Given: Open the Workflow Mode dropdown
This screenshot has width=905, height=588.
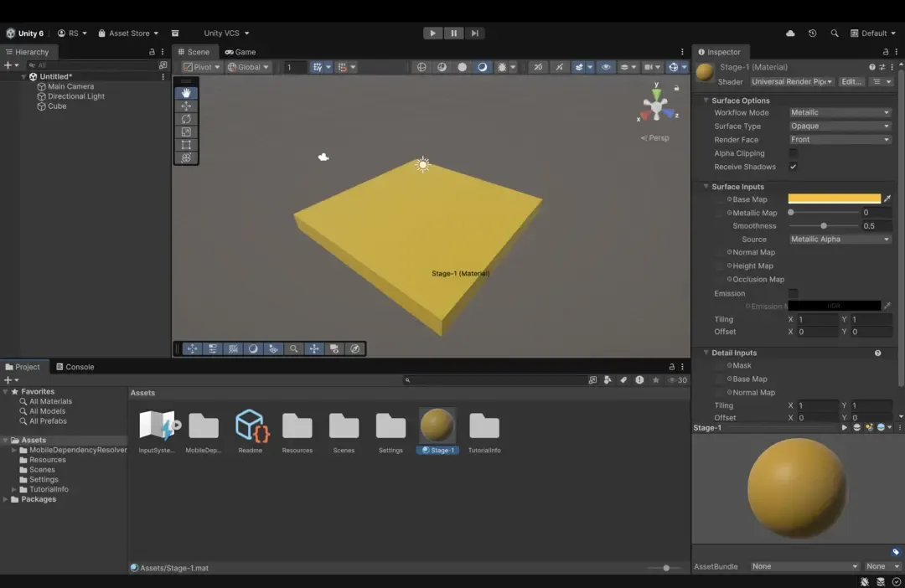Looking at the screenshot, I should point(840,112).
